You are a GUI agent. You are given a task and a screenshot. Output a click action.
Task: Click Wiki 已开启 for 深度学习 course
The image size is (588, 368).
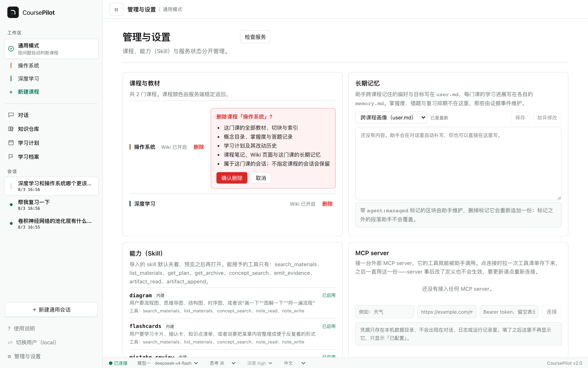click(x=303, y=204)
